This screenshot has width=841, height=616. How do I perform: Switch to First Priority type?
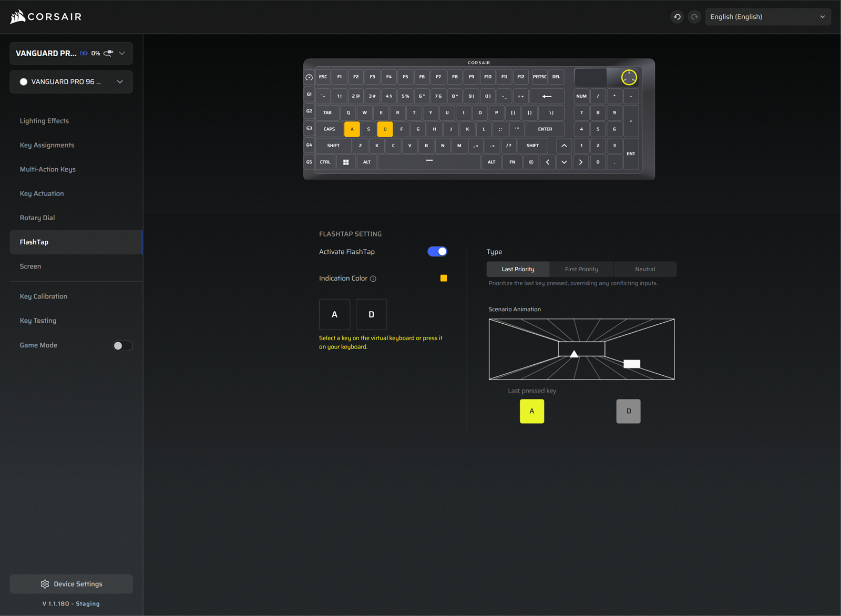pos(581,269)
